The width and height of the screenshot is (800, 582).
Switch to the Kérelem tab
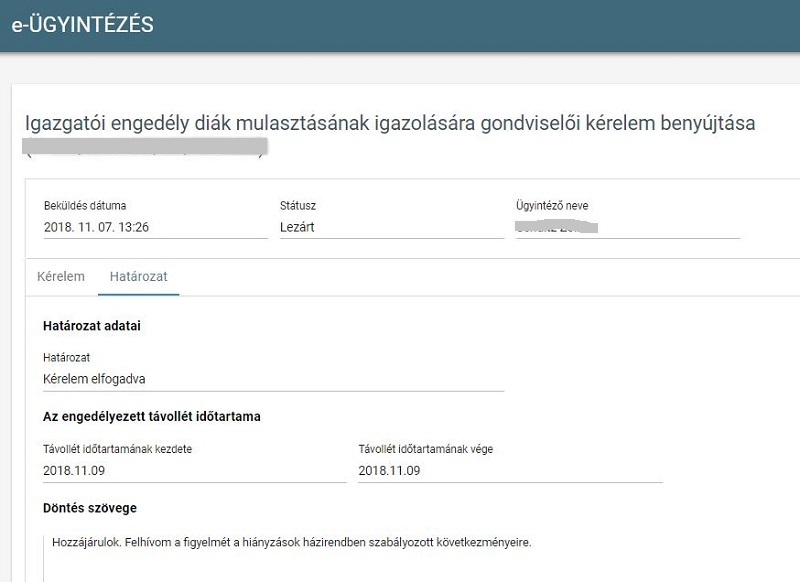pyautogui.click(x=61, y=276)
